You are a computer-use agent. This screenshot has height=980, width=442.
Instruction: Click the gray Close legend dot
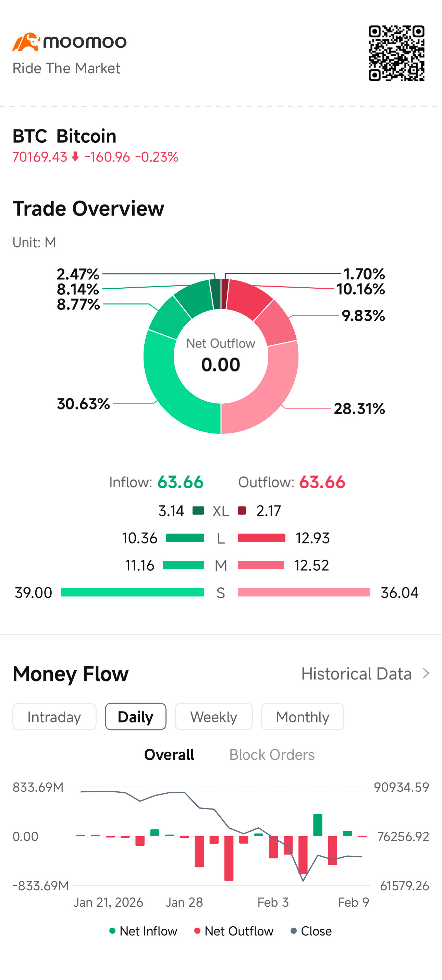[294, 931]
